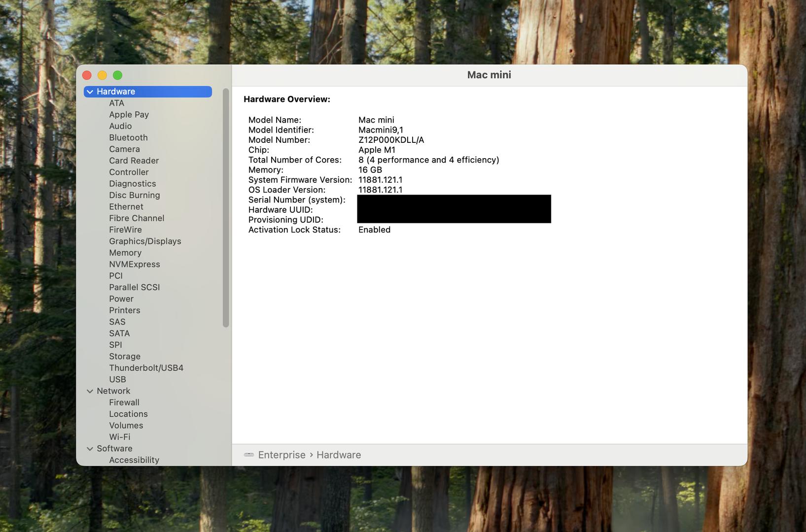Select NVMExpress in the sidebar
Viewport: 806px width, 532px height.
pos(134,264)
